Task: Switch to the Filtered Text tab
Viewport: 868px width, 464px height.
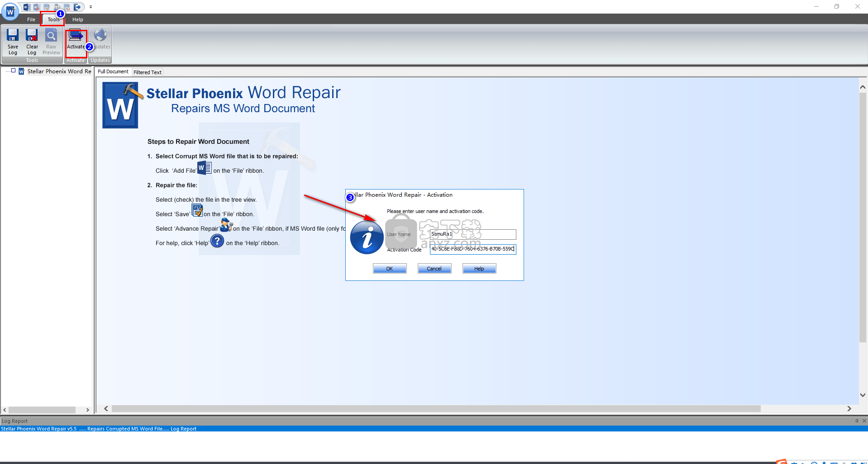Action: (x=148, y=72)
